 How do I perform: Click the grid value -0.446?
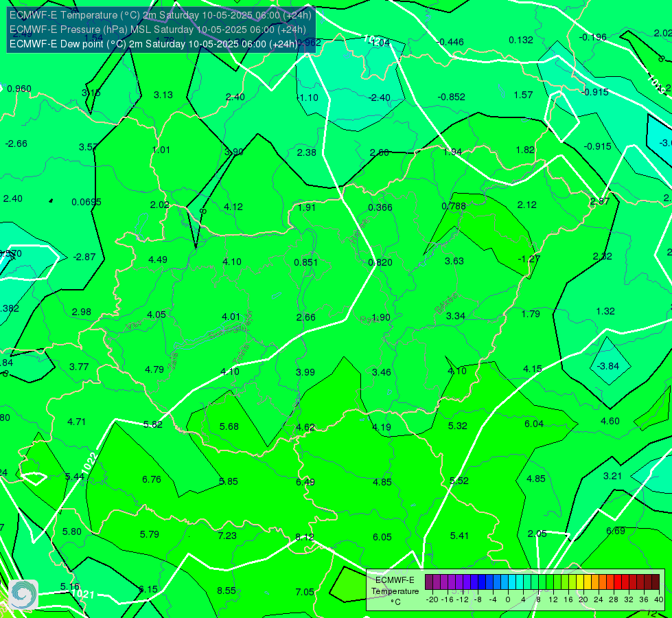pyautogui.click(x=450, y=42)
